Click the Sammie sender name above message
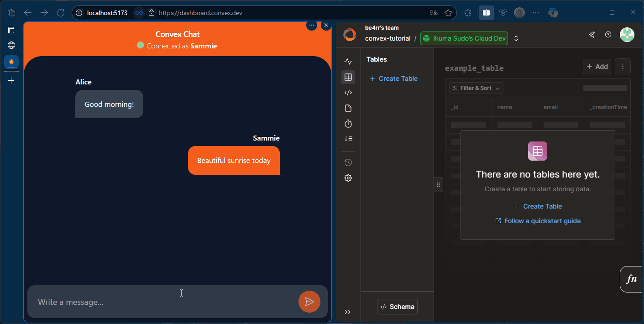Screen dimensions: 644x324 coord(266,138)
